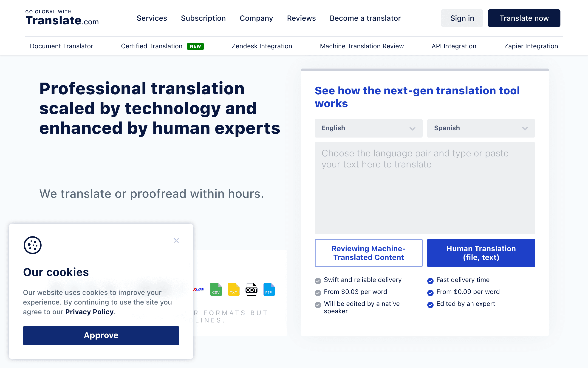Click the RTF file format icon
This screenshot has width=588, height=368.
tap(269, 289)
